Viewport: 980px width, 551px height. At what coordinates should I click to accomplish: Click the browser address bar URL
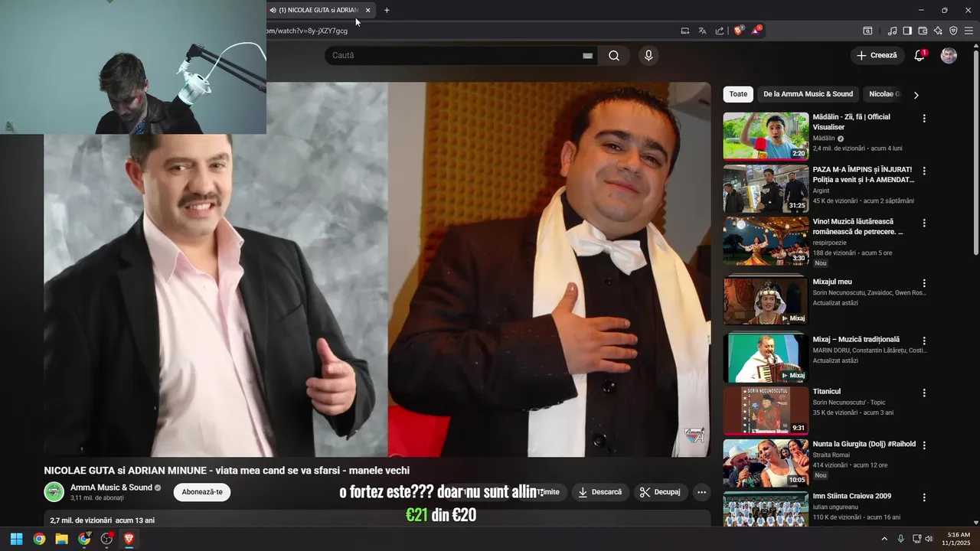(x=307, y=31)
